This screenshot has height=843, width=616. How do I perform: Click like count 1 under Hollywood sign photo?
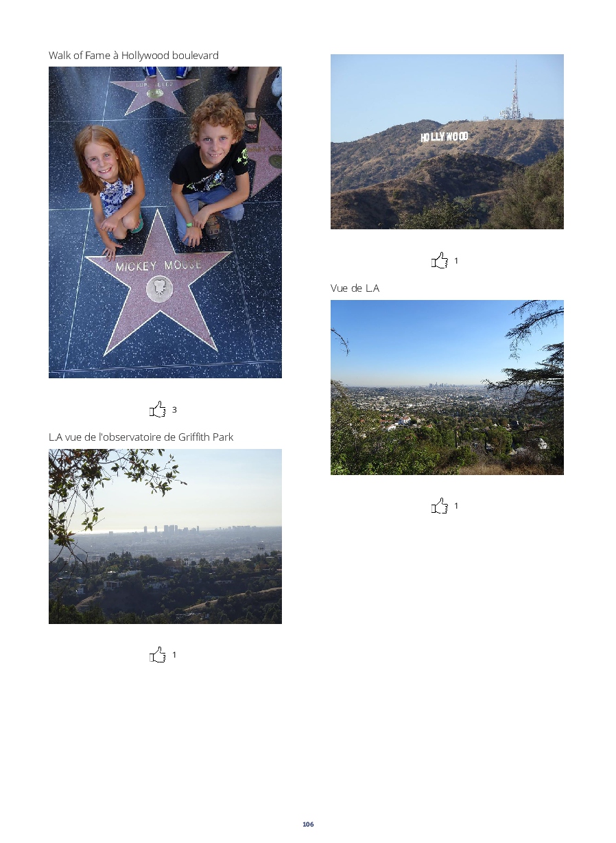[x=456, y=261]
